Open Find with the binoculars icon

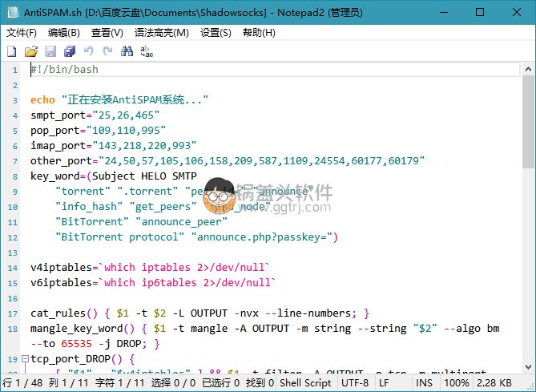click(127, 51)
